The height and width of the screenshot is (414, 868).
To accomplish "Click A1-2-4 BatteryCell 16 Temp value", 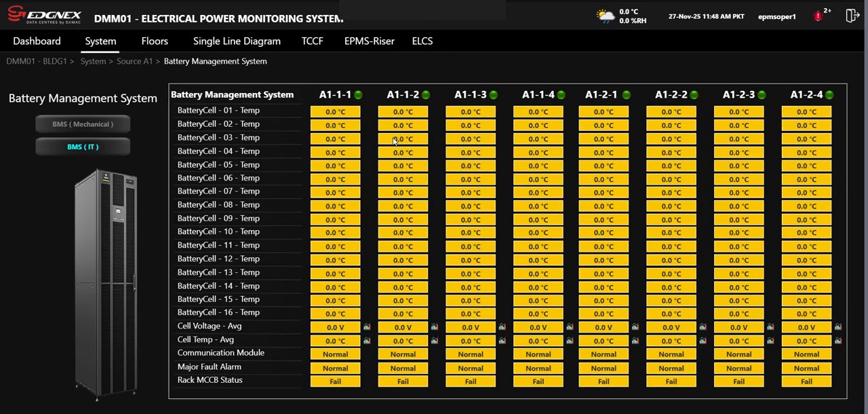I will tap(806, 314).
